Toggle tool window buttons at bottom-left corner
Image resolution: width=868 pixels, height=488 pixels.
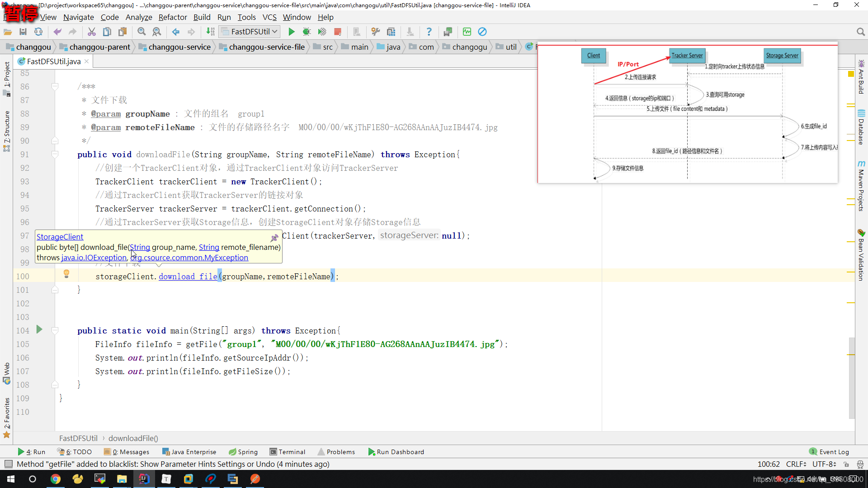coord(8,464)
